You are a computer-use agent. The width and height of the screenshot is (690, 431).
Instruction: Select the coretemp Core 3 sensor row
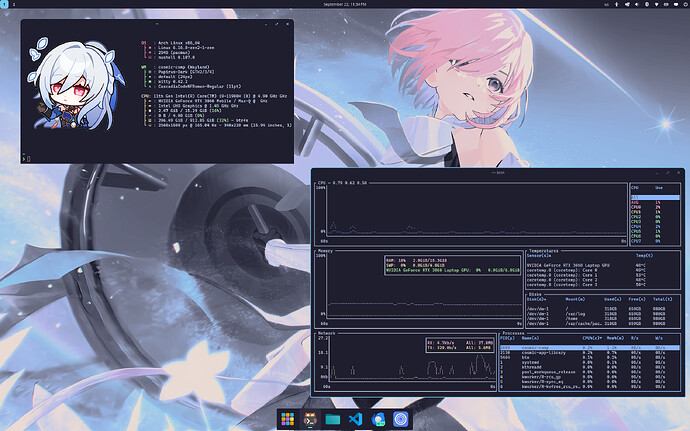603,285
